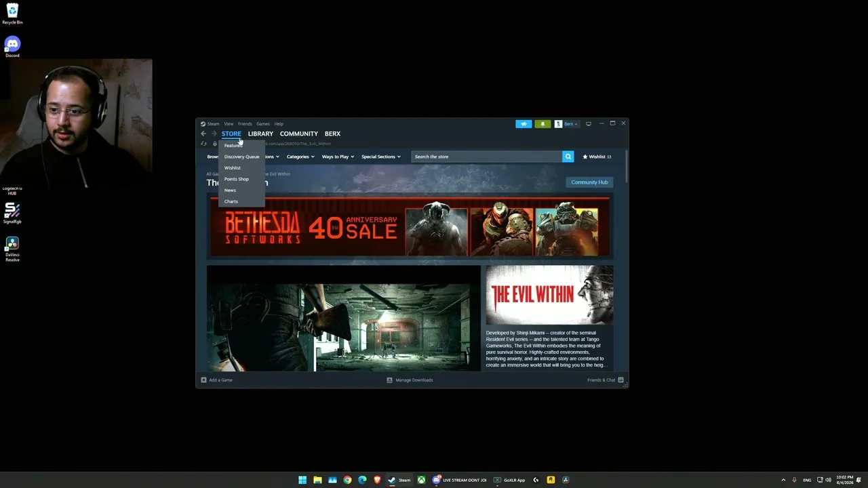This screenshot has height=488, width=868.
Task: Open DaVinci Resolve desktop icon
Action: [12, 249]
